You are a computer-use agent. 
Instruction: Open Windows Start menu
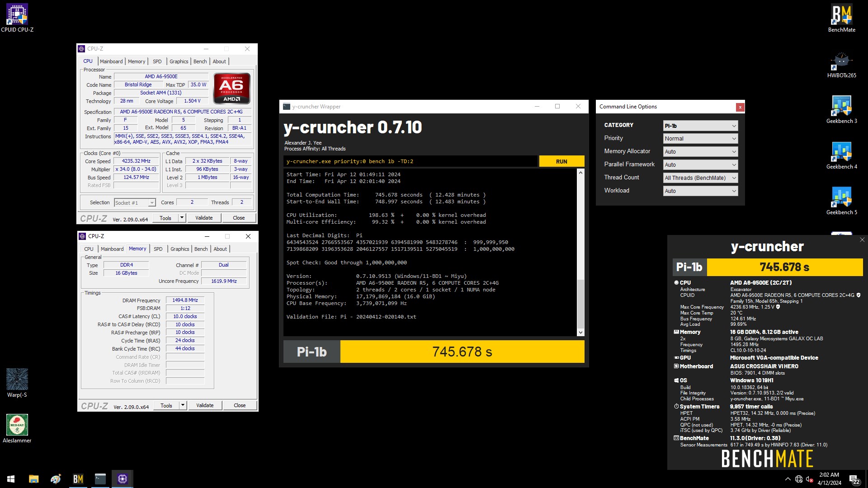click(11, 479)
